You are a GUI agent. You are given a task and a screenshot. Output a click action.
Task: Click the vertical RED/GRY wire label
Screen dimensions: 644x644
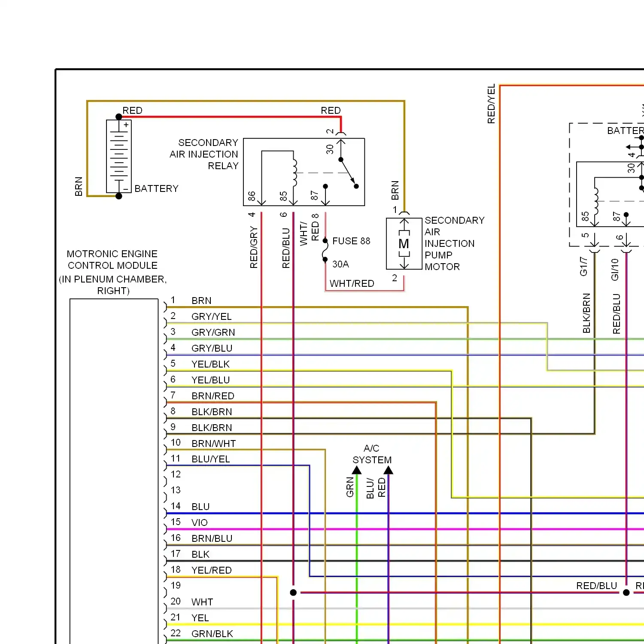tap(254, 248)
